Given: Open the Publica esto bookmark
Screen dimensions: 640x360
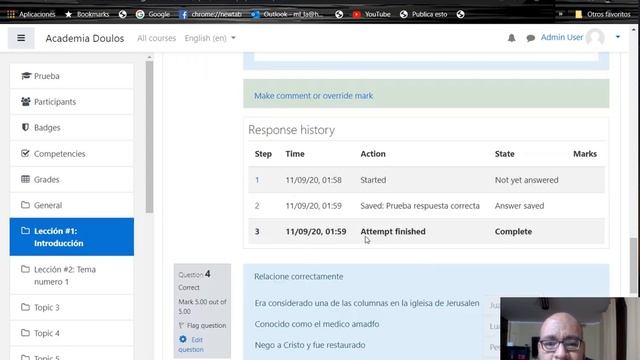Looking at the screenshot, I should pos(424,14).
